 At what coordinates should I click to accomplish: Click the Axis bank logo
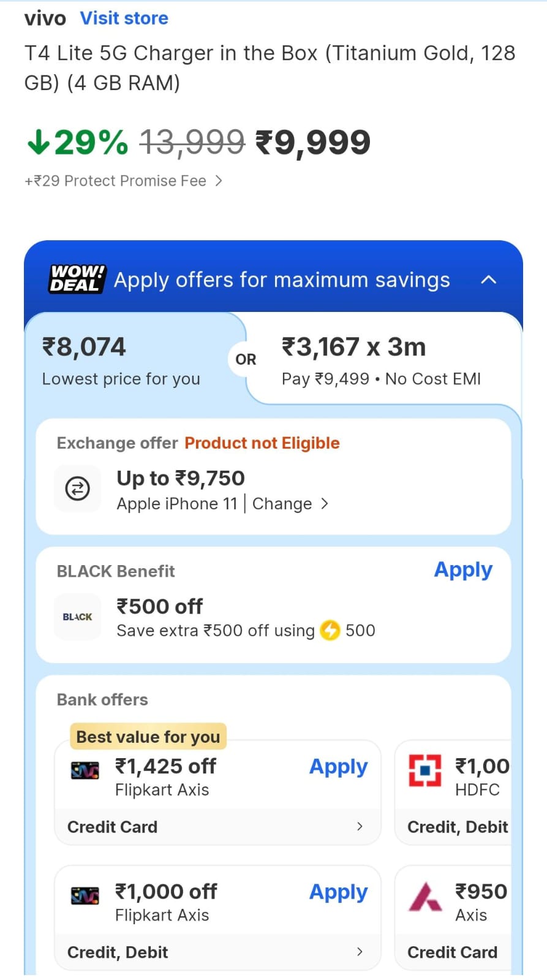pyautogui.click(x=425, y=896)
